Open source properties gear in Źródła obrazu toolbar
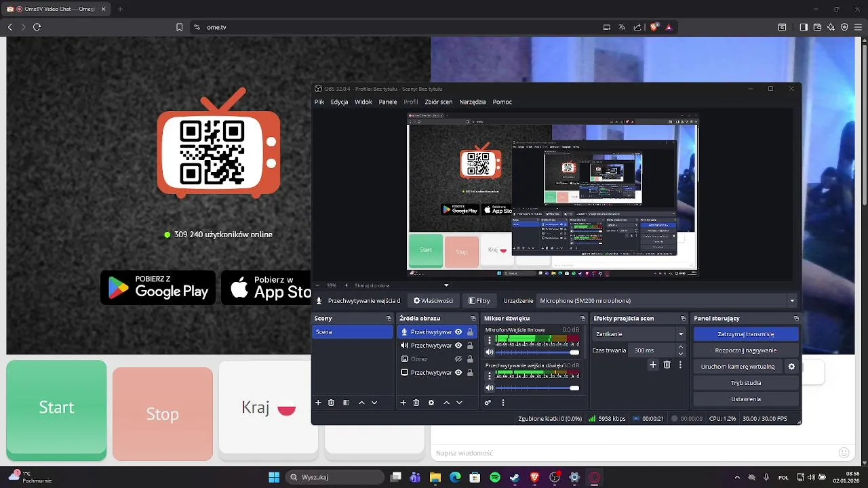The image size is (868, 488). 431,403
